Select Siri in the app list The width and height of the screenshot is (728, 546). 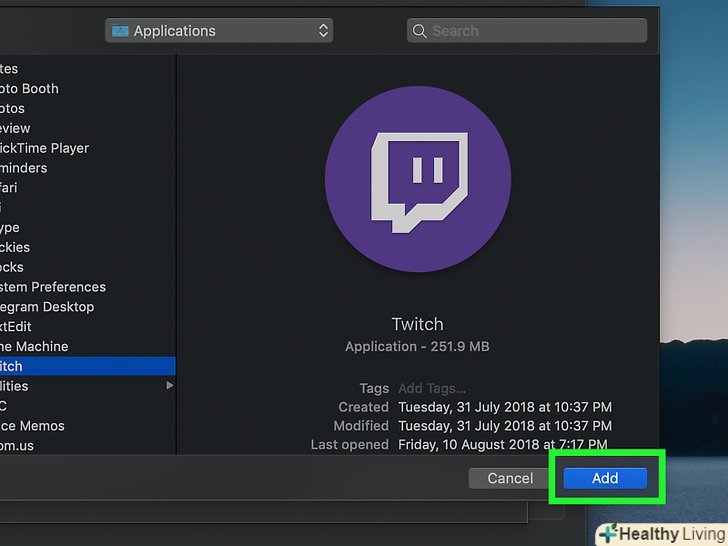tap(88, 208)
